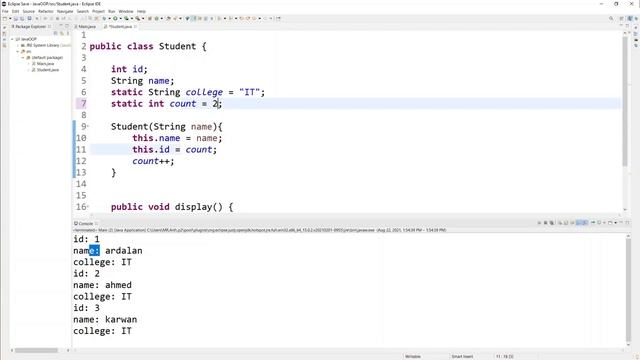640x360 pixels.
Task: Click line number 7 in the gutter
Action: 84,104
